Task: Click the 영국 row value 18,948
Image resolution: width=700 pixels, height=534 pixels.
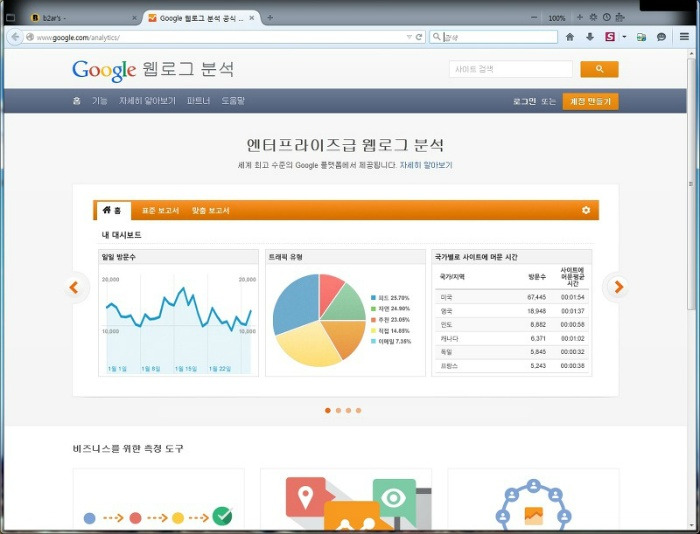Action: (537, 311)
